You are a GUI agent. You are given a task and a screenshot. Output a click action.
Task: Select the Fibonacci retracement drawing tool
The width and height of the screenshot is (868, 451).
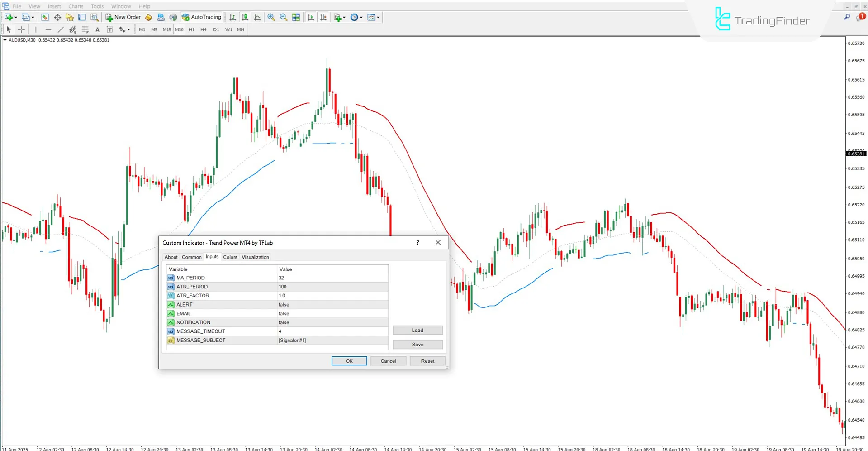[85, 29]
